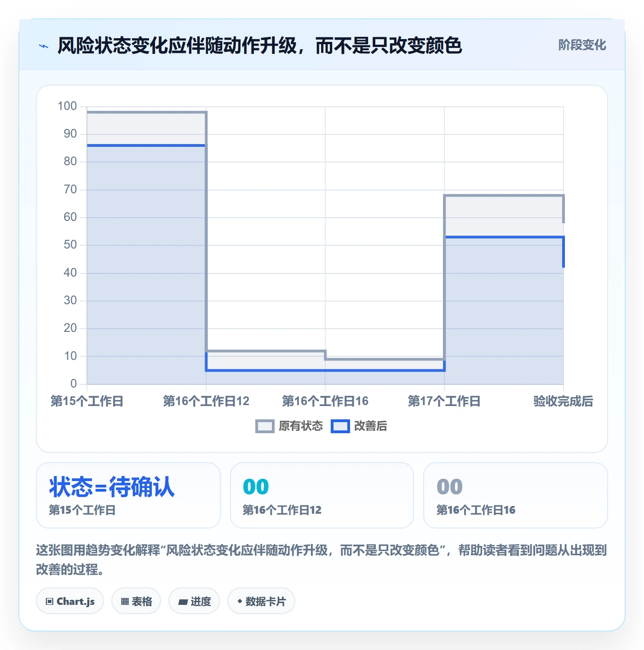The width and height of the screenshot is (644, 650).
Task: Click the 状态=待确认 data card value
Action: [112, 487]
